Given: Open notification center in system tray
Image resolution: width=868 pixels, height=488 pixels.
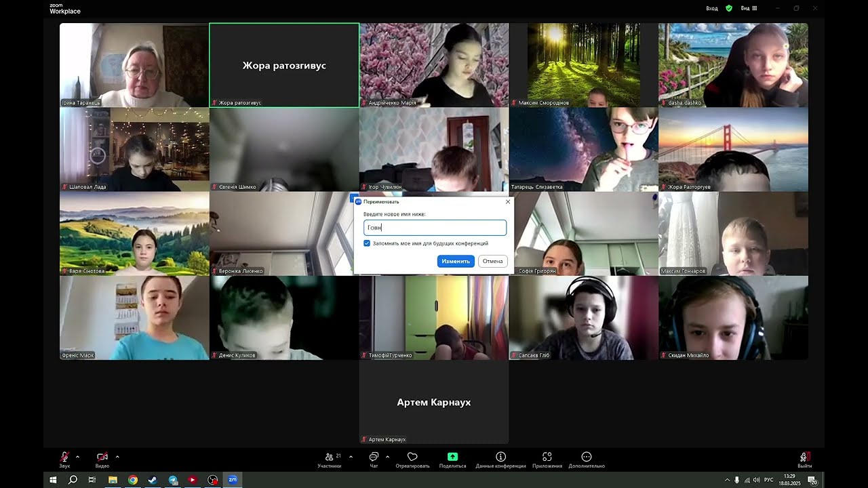Looking at the screenshot, I should pos(812,481).
